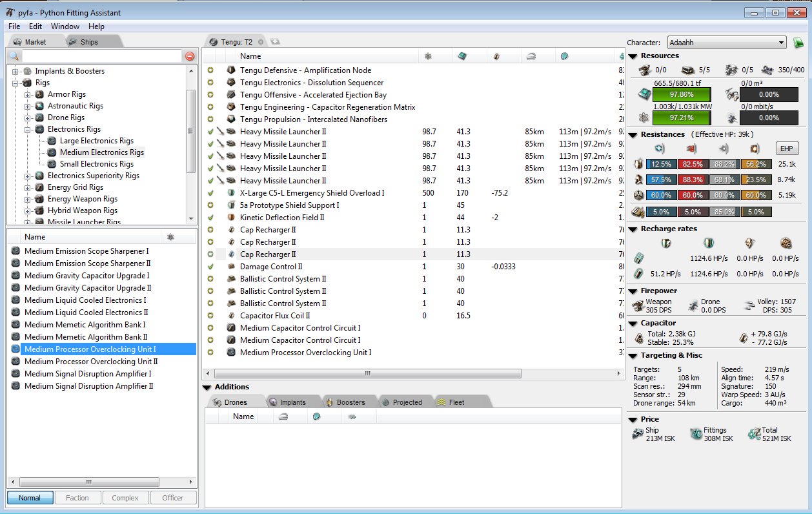This screenshot has height=514, width=812.
Task: Click the explosive resistance column icon
Action: point(756,148)
